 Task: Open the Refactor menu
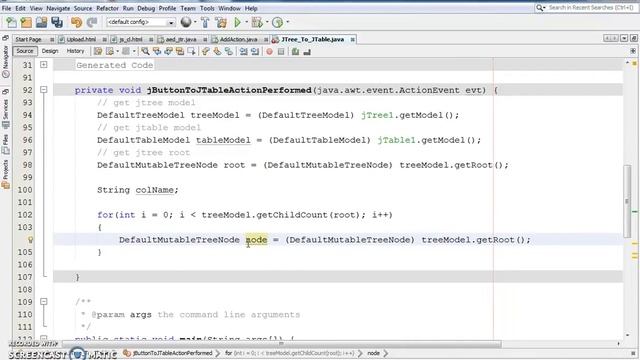tap(107, 8)
